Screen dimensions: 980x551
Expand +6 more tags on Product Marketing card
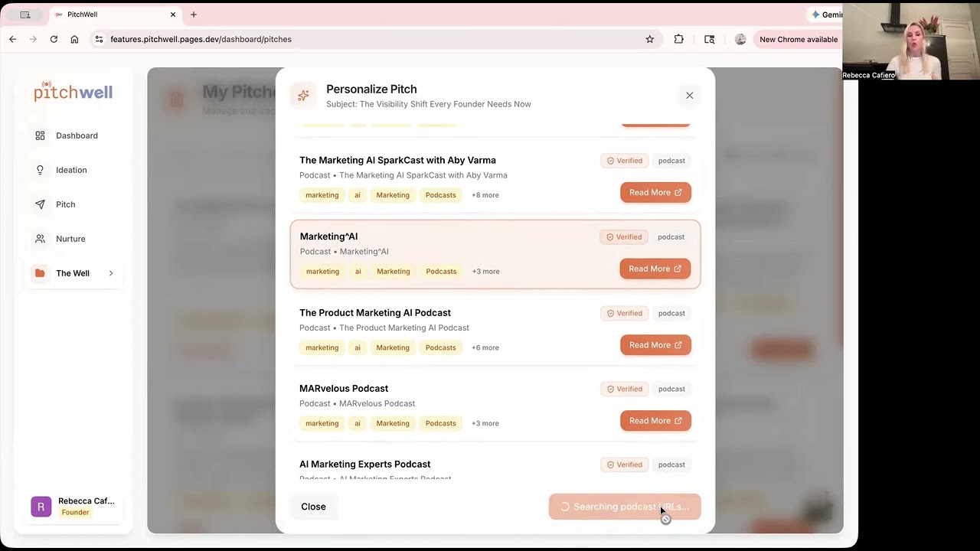point(485,347)
